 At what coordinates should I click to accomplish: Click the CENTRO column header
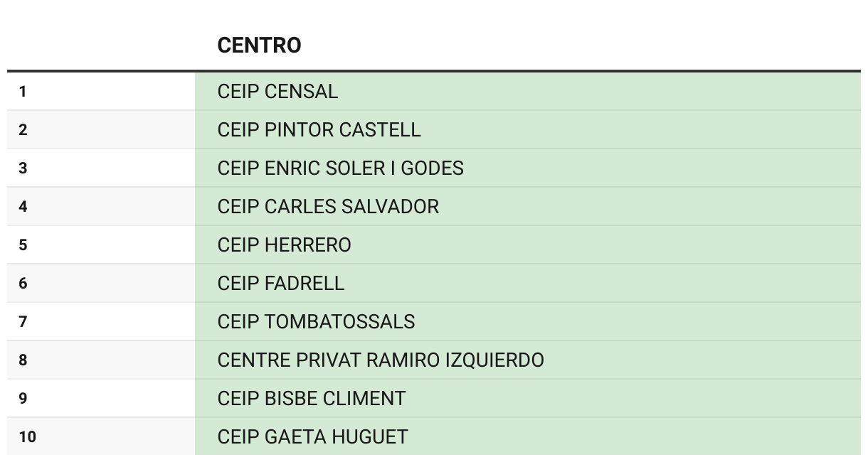528,45
